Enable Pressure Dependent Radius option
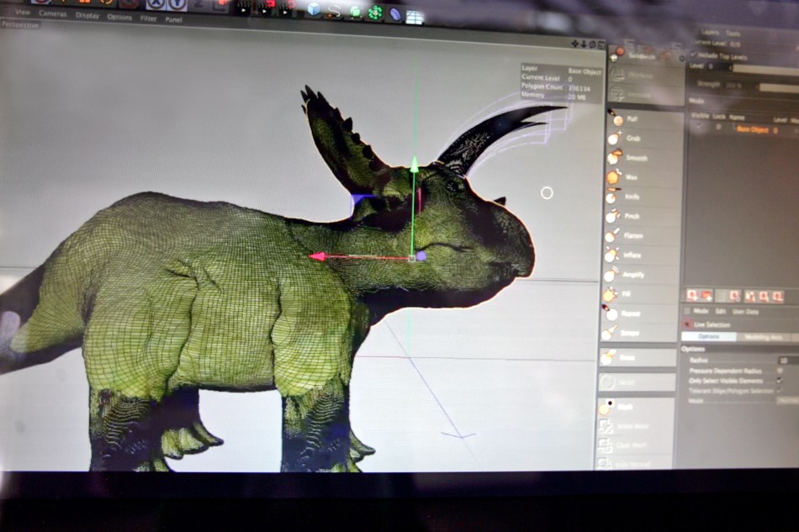Screen dimensions: 799x532 tap(780, 371)
